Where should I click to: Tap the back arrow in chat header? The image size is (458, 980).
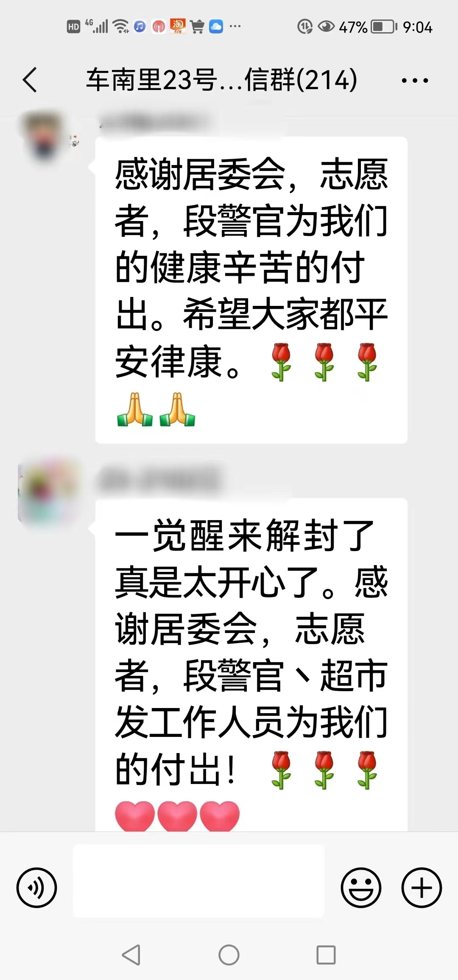point(30,80)
